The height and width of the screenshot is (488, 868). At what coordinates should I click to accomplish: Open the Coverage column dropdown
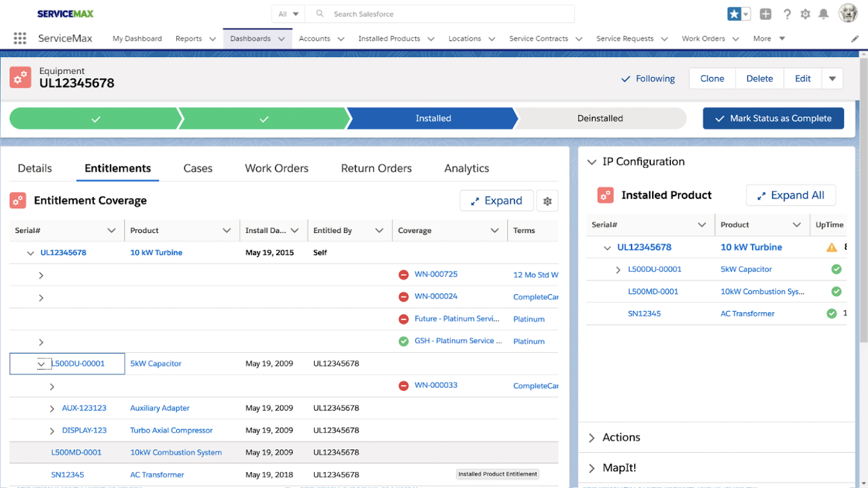coord(495,231)
